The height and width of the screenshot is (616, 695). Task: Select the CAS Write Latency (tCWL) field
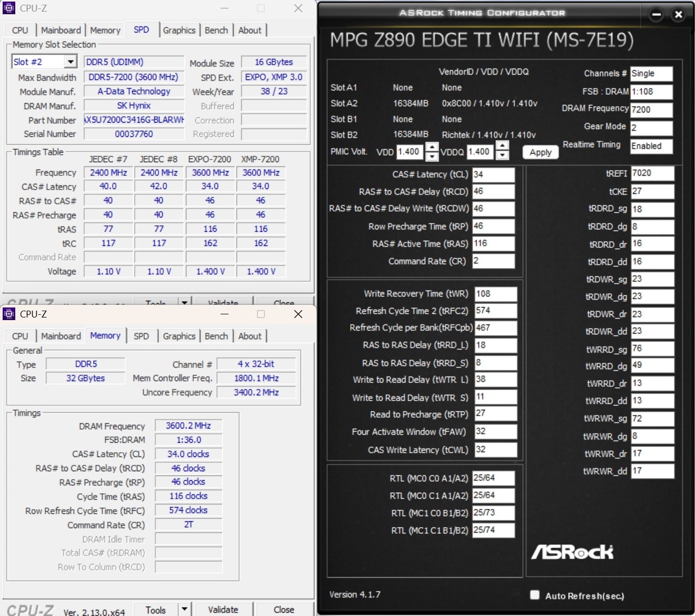click(x=495, y=450)
